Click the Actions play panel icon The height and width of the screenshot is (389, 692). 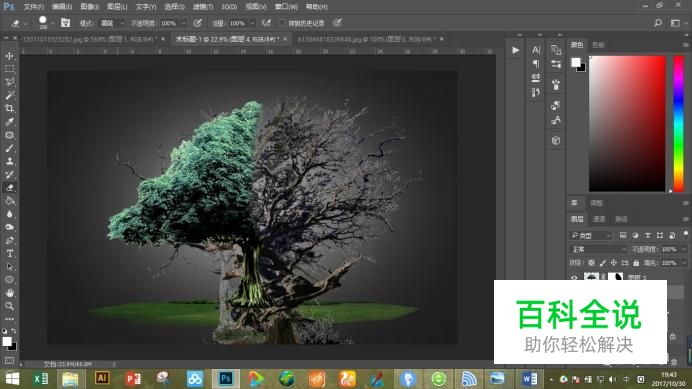click(x=515, y=50)
